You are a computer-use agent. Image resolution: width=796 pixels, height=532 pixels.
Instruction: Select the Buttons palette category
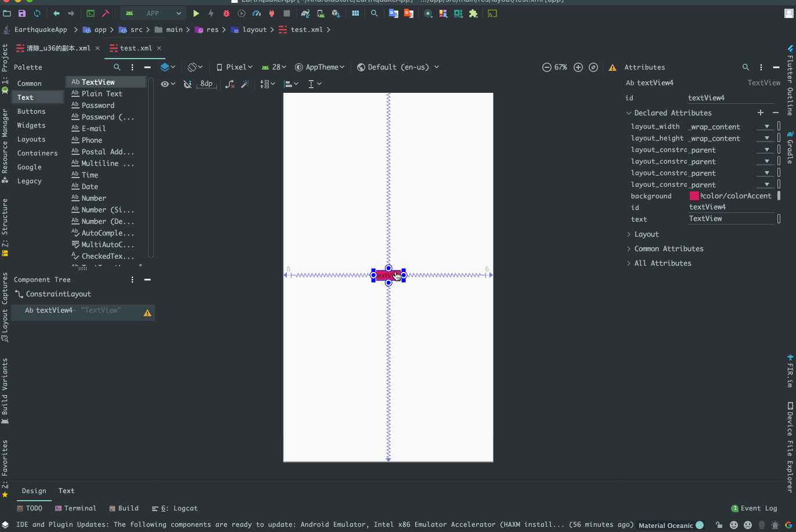coord(31,111)
